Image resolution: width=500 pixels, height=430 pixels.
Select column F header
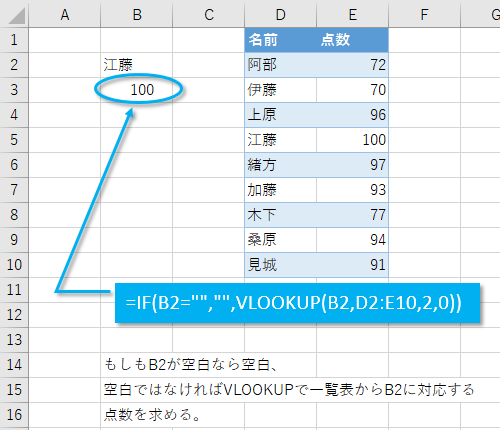pyautogui.click(x=424, y=14)
